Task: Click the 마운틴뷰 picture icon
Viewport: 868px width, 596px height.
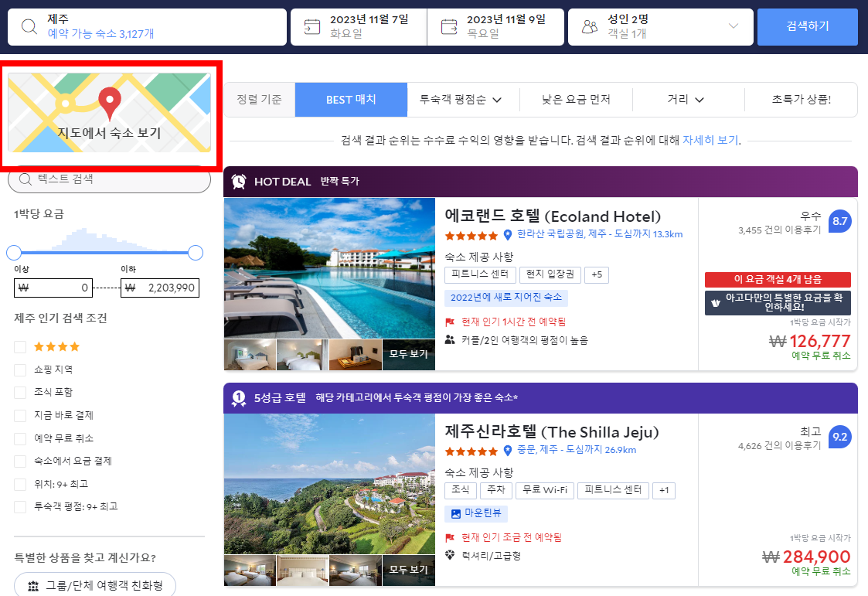Action: (x=455, y=513)
